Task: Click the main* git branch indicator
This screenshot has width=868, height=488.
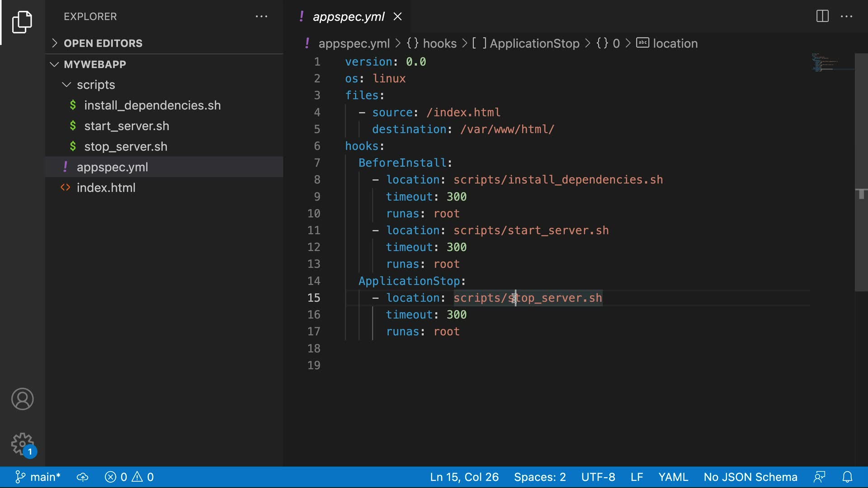Action: [x=38, y=477]
